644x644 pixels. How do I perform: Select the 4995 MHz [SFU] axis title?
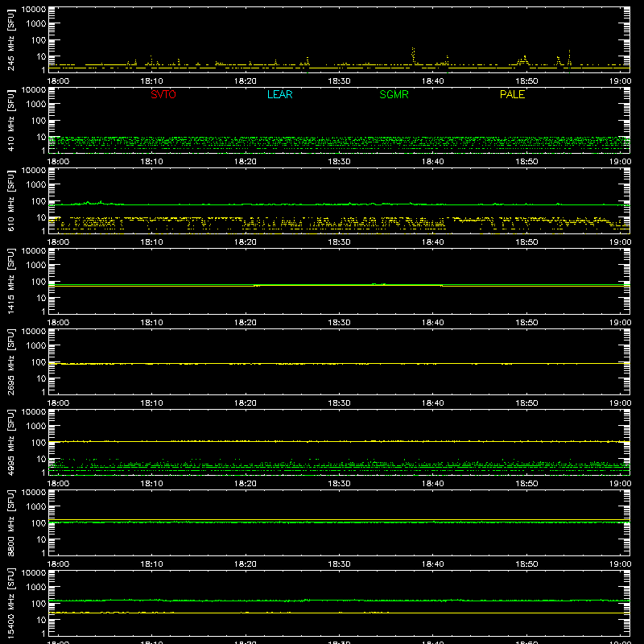click(x=10, y=442)
